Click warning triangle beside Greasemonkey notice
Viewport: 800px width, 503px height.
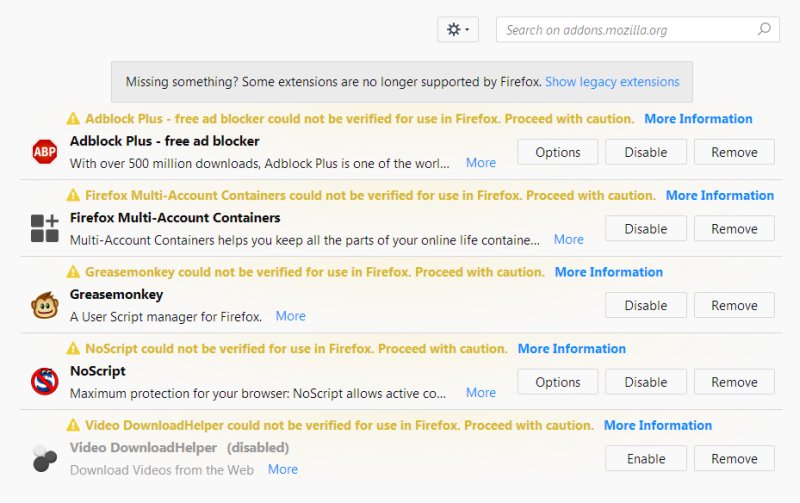click(x=73, y=272)
